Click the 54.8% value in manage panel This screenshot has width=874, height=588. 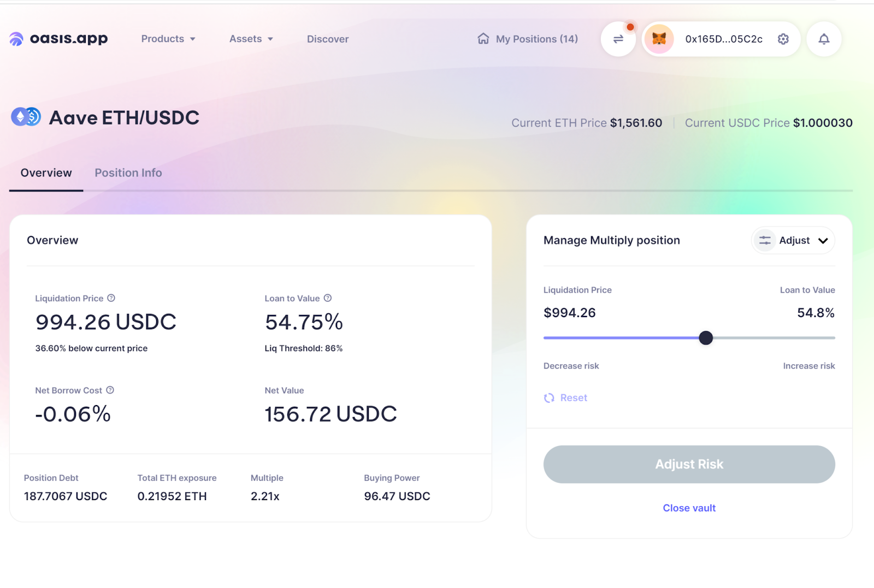click(816, 313)
